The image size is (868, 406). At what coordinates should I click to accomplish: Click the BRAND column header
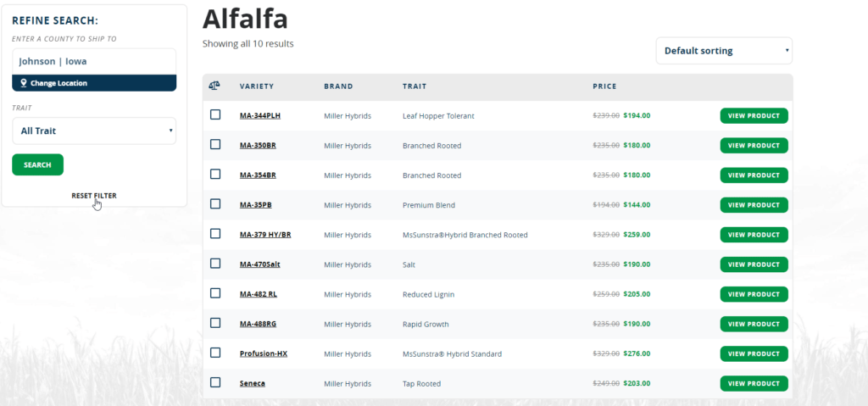(x=338, y=86)
